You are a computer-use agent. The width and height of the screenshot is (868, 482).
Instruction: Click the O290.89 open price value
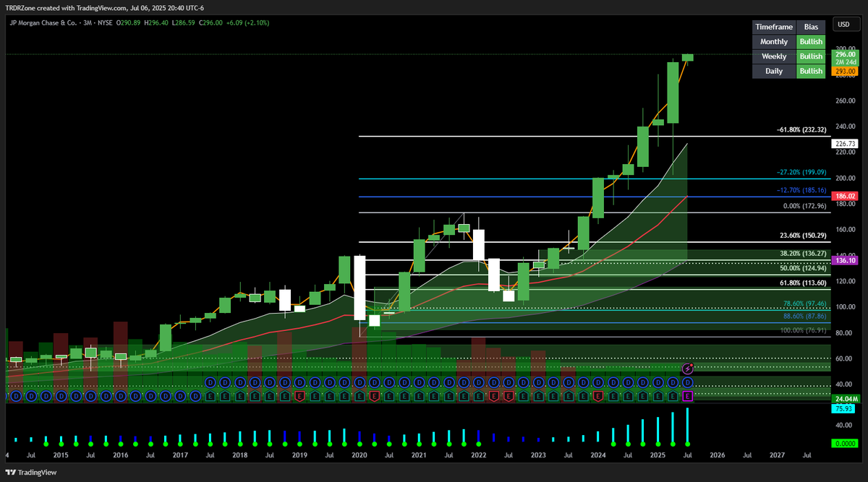coord(129,24)
